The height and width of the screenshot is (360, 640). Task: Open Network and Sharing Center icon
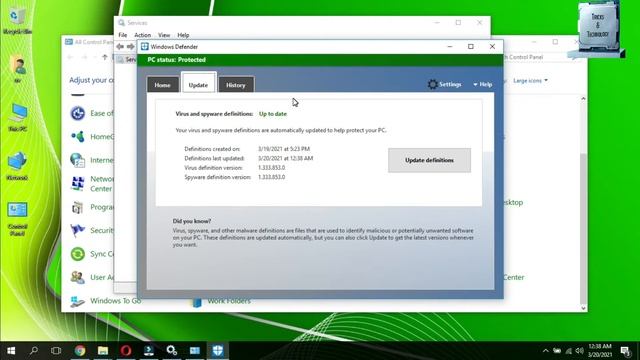coord(78,184)
